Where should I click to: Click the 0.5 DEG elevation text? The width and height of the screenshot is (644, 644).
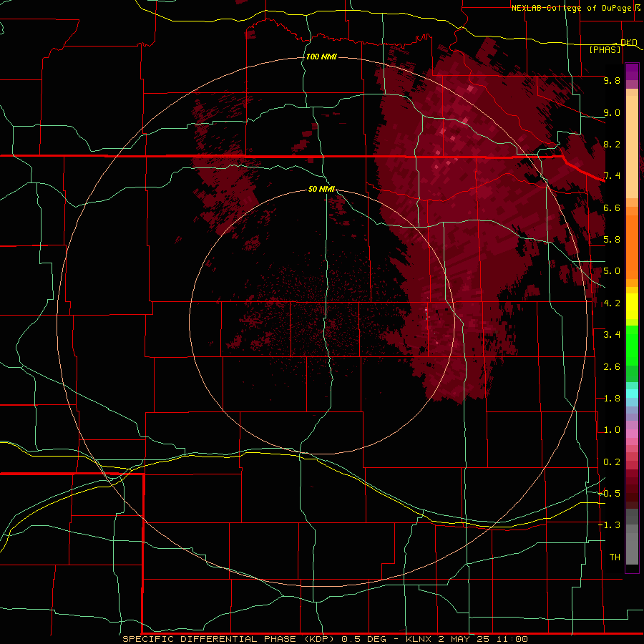coord(364,639)
